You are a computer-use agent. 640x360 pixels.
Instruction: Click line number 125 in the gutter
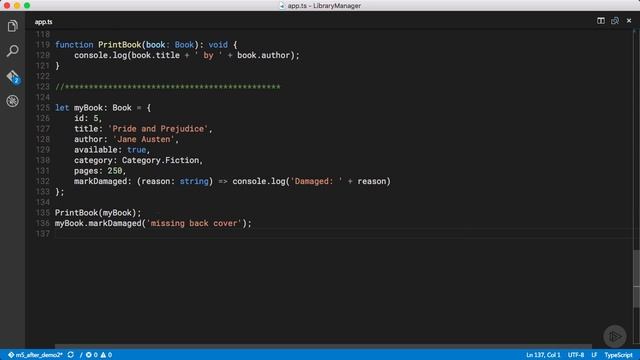(x=43, y=108)
